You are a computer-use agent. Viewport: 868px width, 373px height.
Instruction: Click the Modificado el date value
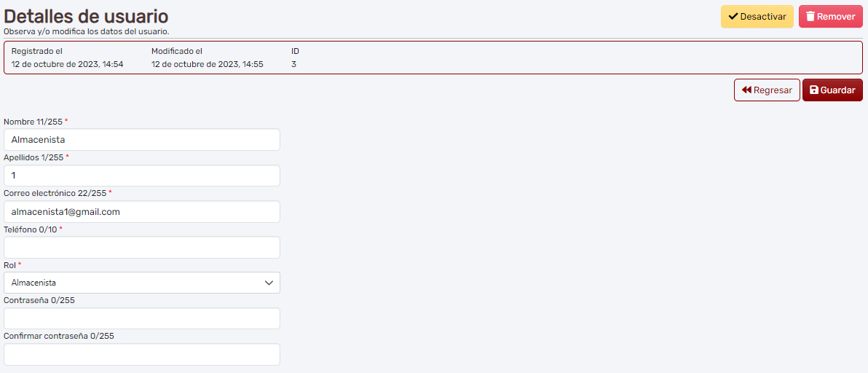(x=207, y=64)
